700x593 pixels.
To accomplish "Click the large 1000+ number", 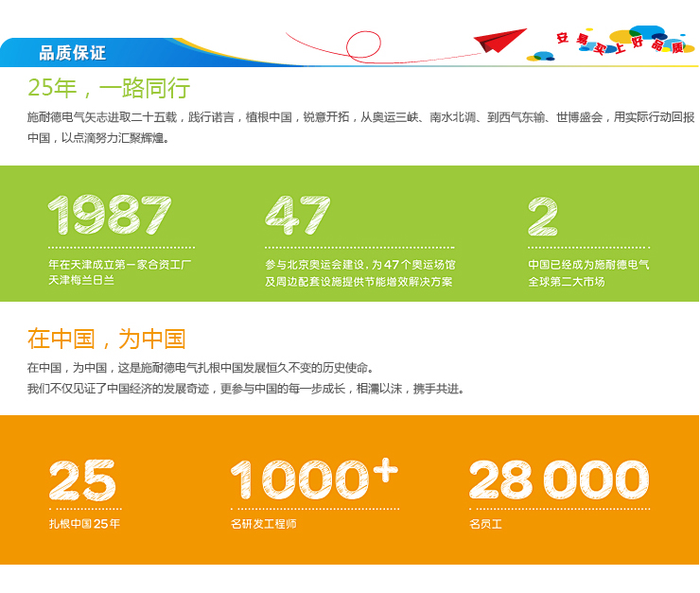I will click(x=314, y=480).
